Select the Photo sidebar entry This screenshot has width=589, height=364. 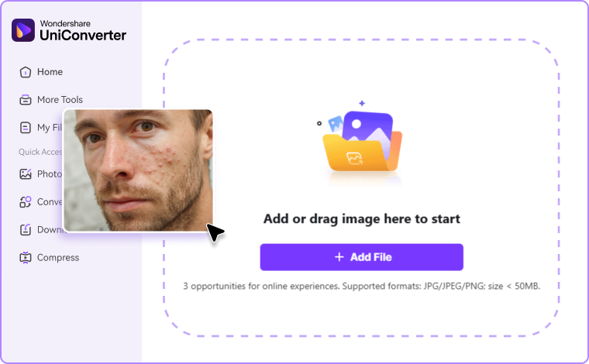tap(50, 173)
